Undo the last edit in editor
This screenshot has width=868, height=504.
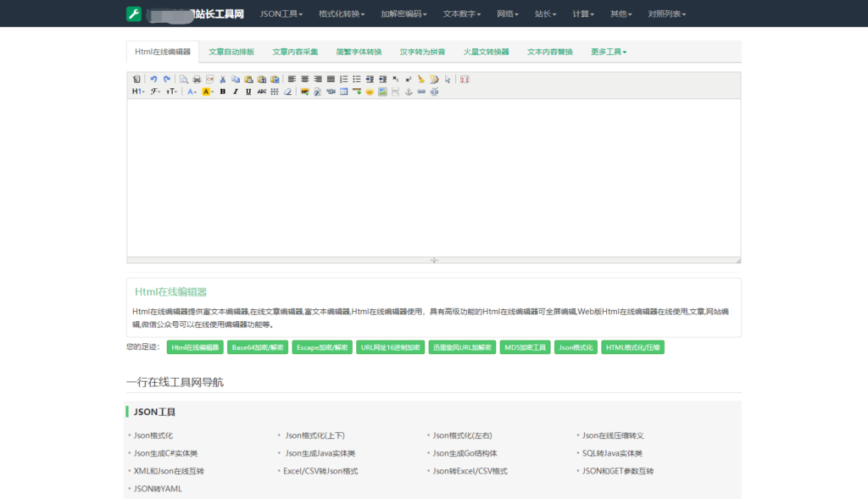pyautogui.click(x=153, y=79)
